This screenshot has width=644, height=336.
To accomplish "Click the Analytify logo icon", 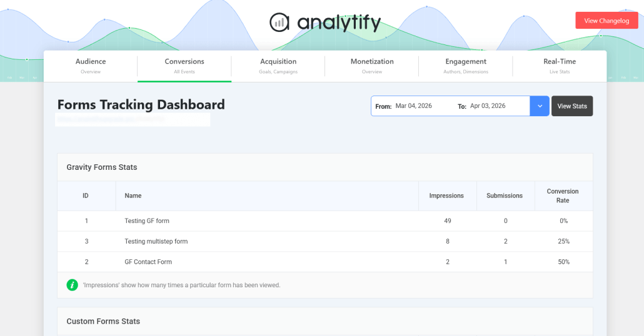I will pos(279,22).
